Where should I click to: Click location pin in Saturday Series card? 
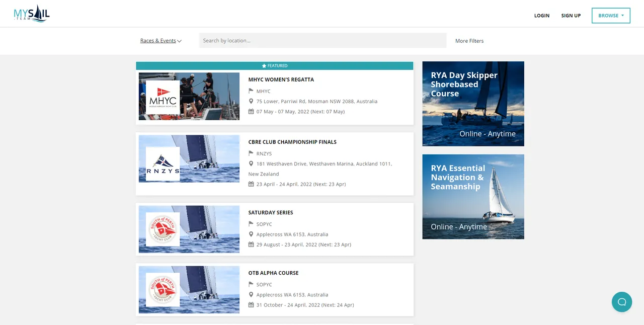tap(251, 234)
